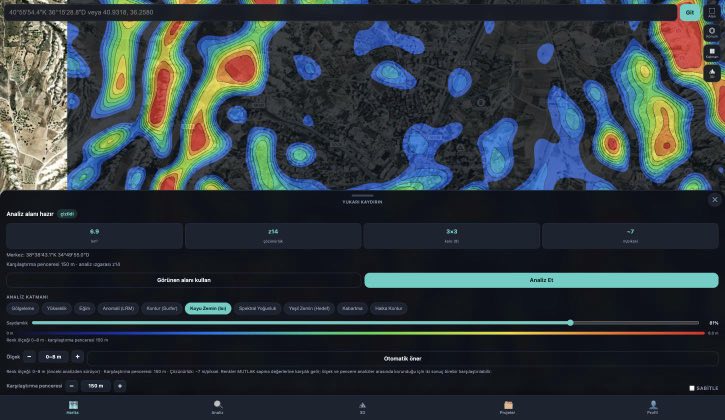Click the ~7 m/pixel stat card
The width and height of the screenshot is (725, 420).
tap(630, 236)
